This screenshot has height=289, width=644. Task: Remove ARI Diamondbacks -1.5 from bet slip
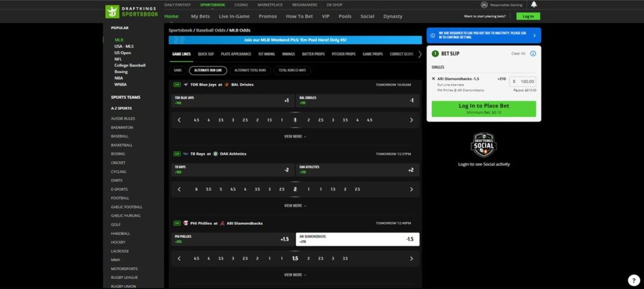pos(433,79)
